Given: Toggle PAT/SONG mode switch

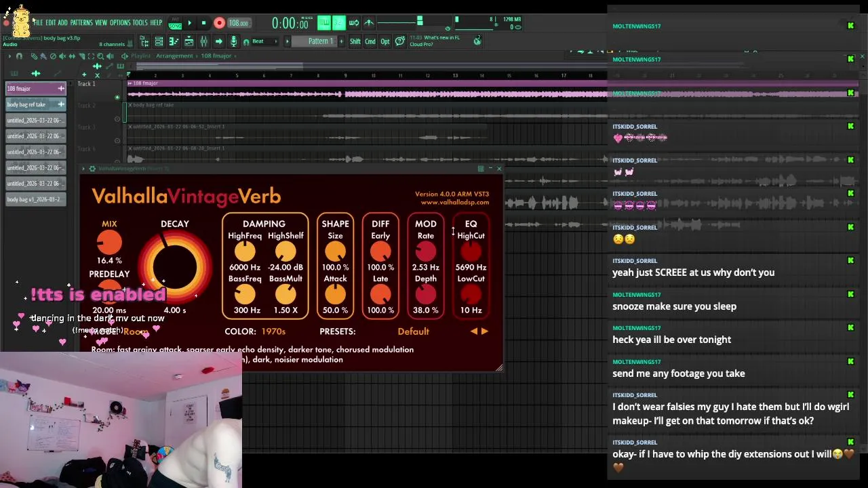Looking at the screenshot, I should (x=175, y=22).
